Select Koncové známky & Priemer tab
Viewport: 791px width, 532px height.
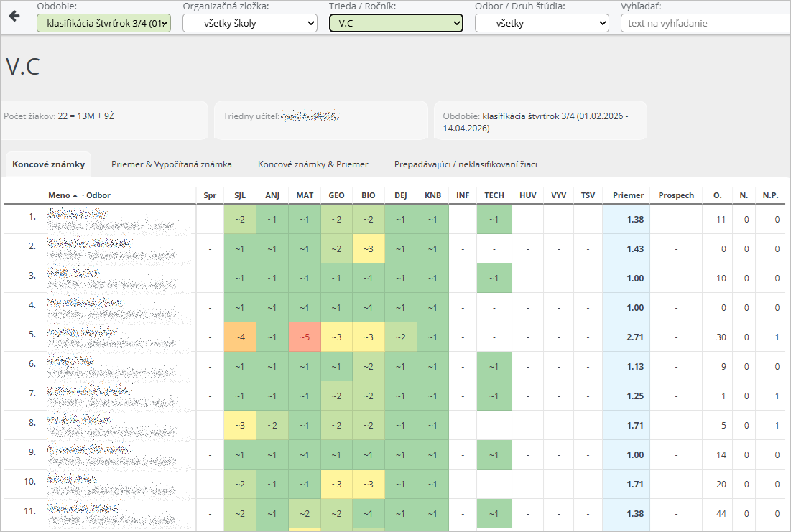pos(313,164)
